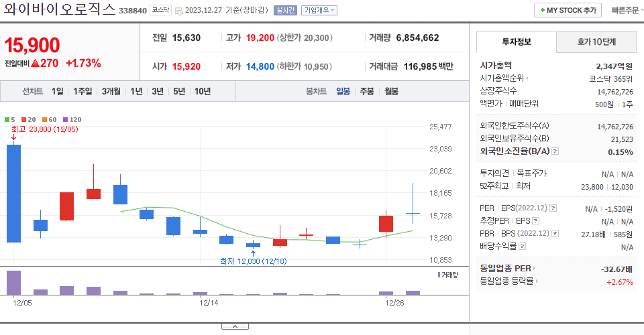Viewport: 644px width, 335px height.
Task: Click the +2.67% industry change value
Action: 619,282
